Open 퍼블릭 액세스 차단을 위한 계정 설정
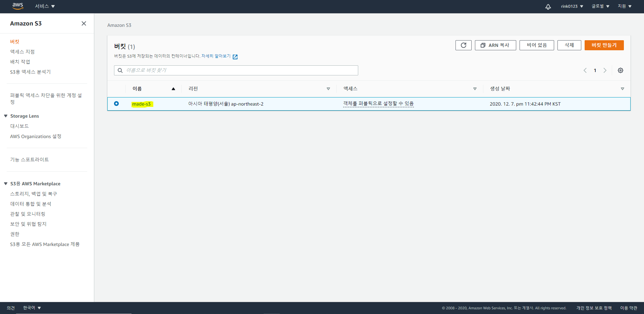Screen dimensions: 644x314 pos(46,99)
